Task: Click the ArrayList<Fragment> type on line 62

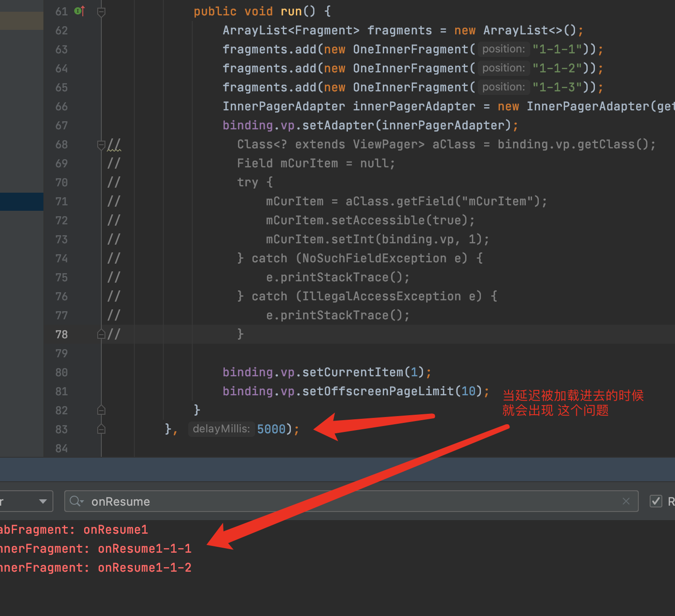Action: tap(291, 30)
